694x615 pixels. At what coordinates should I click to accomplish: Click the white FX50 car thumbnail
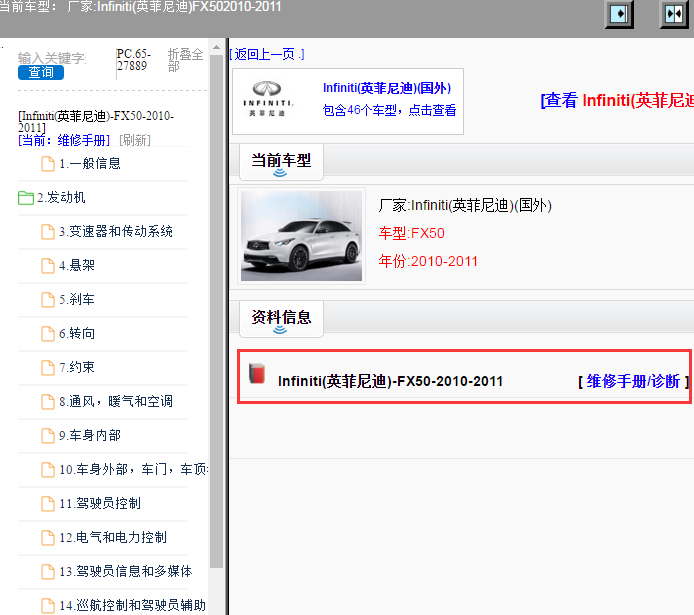click(x=301, y=236)
